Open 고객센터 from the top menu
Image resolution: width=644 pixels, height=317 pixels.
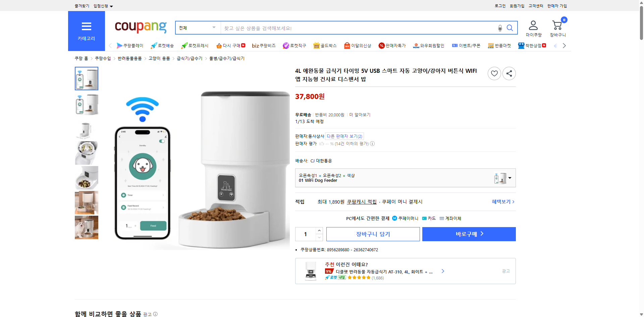pyautogui.click(x=535, y=6)
